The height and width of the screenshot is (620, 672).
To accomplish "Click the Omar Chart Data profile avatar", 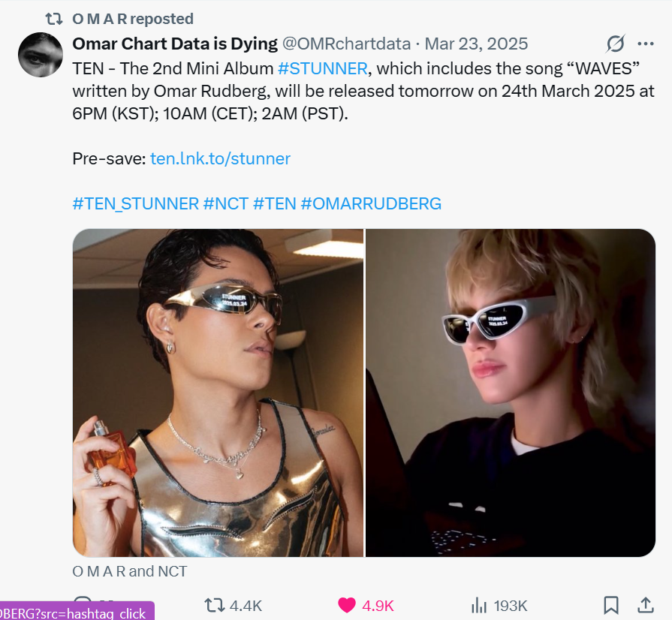I will coord(40,55).
